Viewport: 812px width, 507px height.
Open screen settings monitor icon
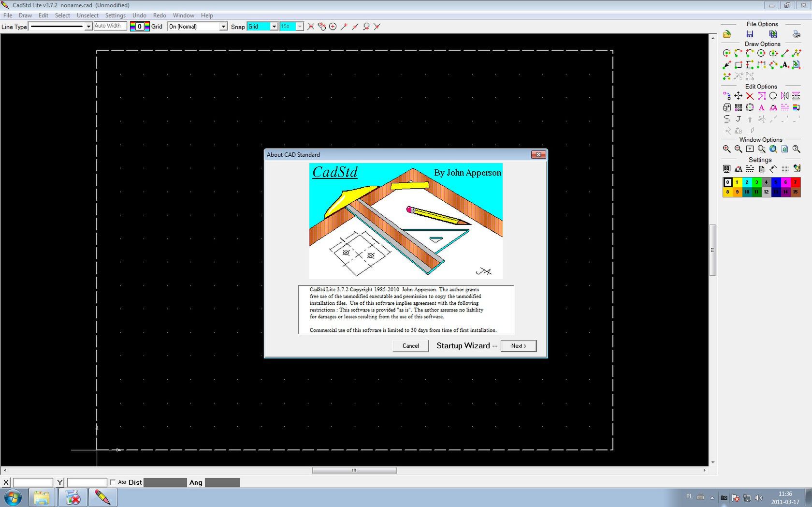[726, 169]
